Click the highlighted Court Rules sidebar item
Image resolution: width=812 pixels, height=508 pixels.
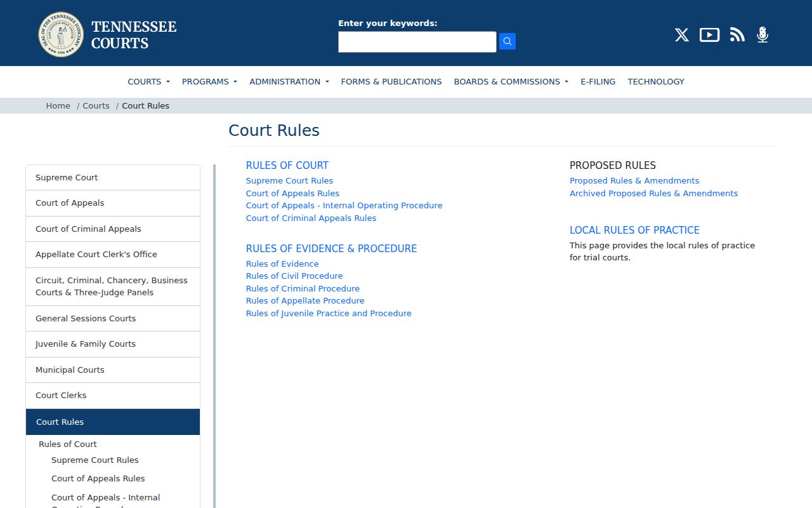[x=113, y=422]
